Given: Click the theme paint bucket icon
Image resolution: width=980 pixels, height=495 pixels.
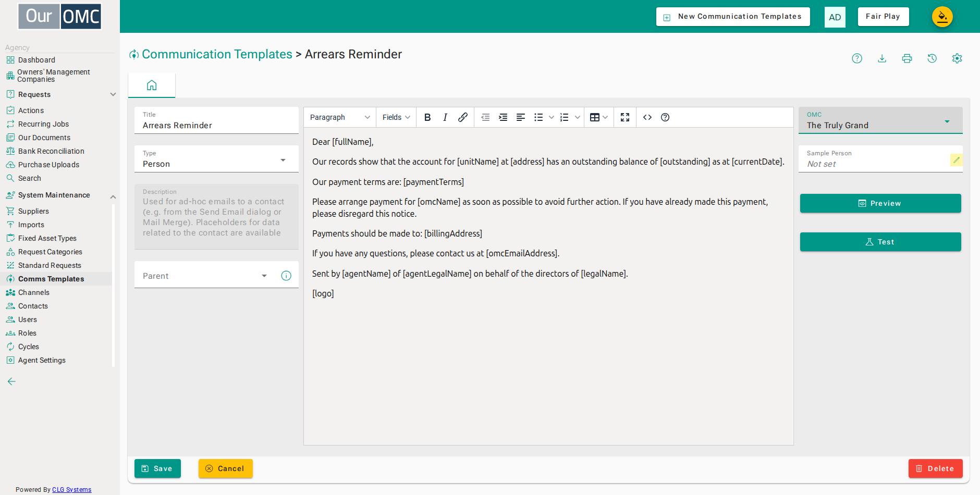Looking at the screenshot, I should [x=942, y=17].
